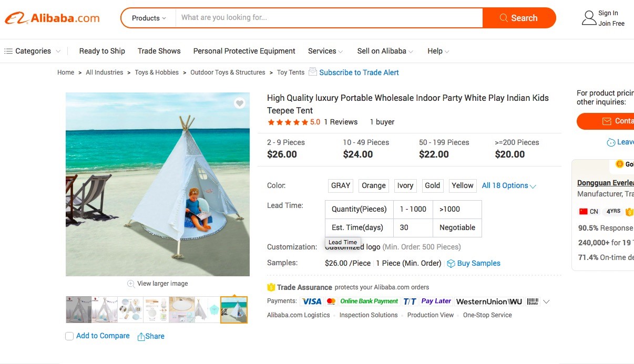634x364 pixels.
Task: Select the beach tent thumbnail image
Action: click(234, 310)
